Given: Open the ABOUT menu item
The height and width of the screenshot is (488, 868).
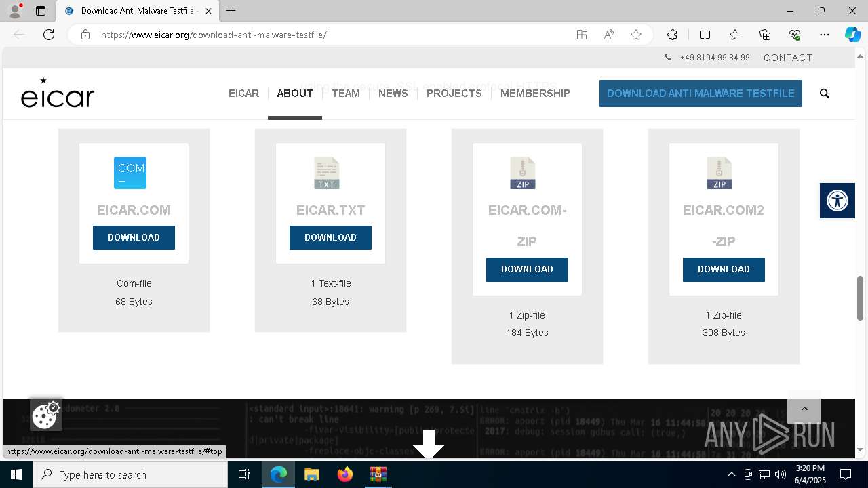Looking at the screenshot, I should [295, 94].
